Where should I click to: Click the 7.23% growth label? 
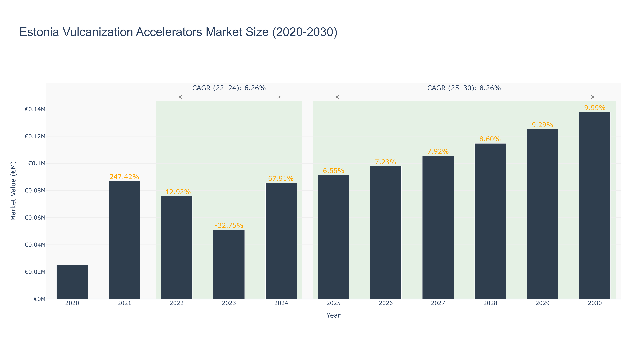385,162
